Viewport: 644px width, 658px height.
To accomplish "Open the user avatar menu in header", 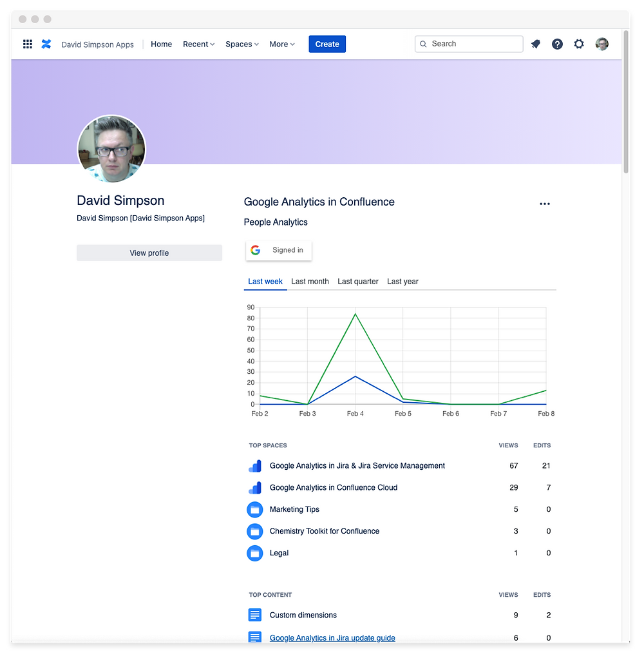I will (602, 44).
